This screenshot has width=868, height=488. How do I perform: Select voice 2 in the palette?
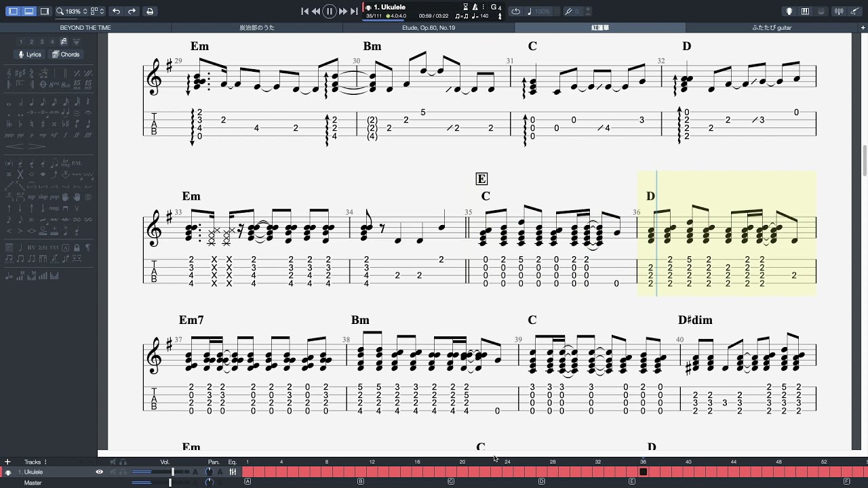coord(32,42)
